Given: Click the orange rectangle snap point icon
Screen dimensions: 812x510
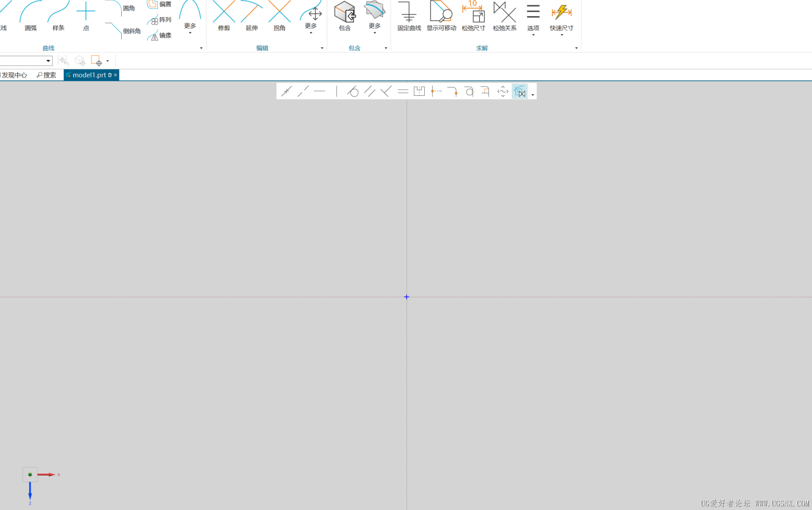Looking at the screenshot, I should pyautogui.click(x=96, y=61).
